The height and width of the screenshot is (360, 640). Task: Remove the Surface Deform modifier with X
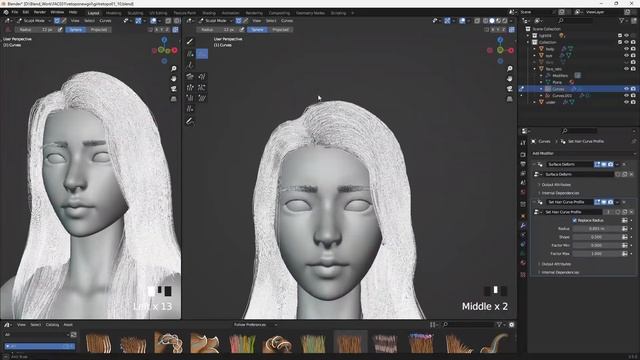point(624,164)
